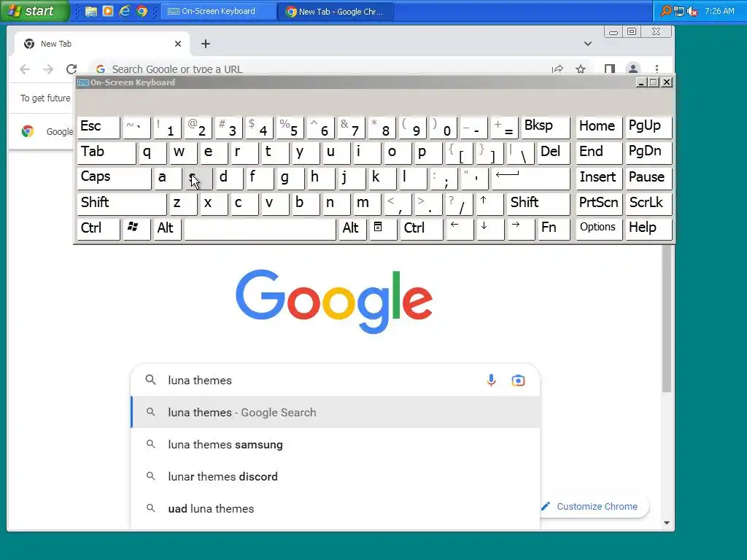Toggle left Ctrl key on keyboard

tap(98, 229)
